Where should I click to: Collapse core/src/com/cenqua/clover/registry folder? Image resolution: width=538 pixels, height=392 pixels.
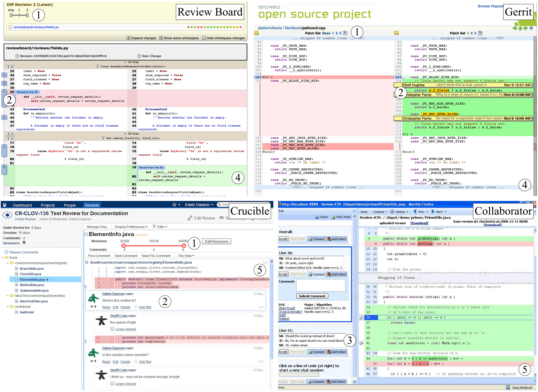pos(8,263)
